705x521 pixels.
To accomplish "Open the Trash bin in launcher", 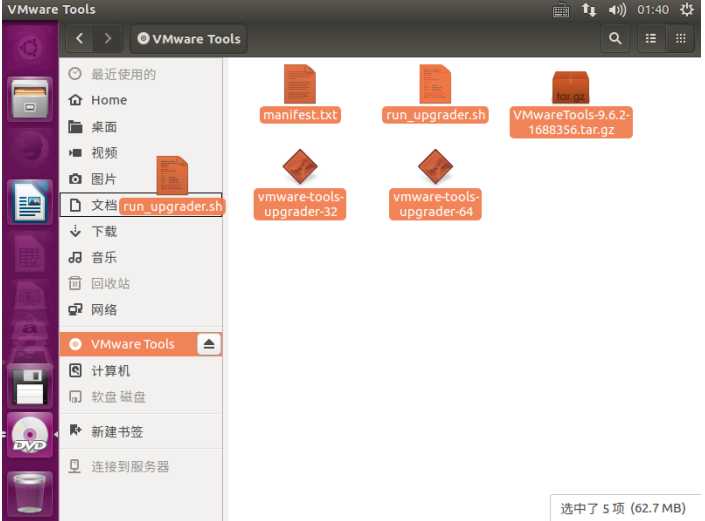I will (30, 494).
